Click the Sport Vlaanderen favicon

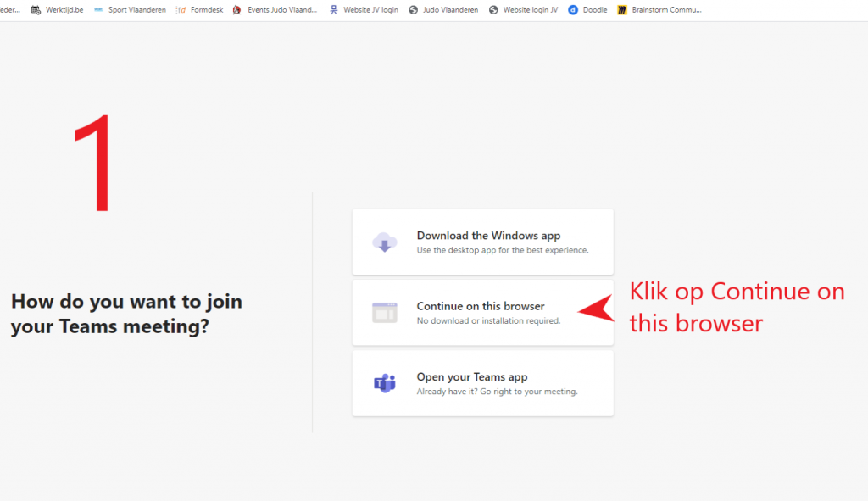click(x=98, y=10)
